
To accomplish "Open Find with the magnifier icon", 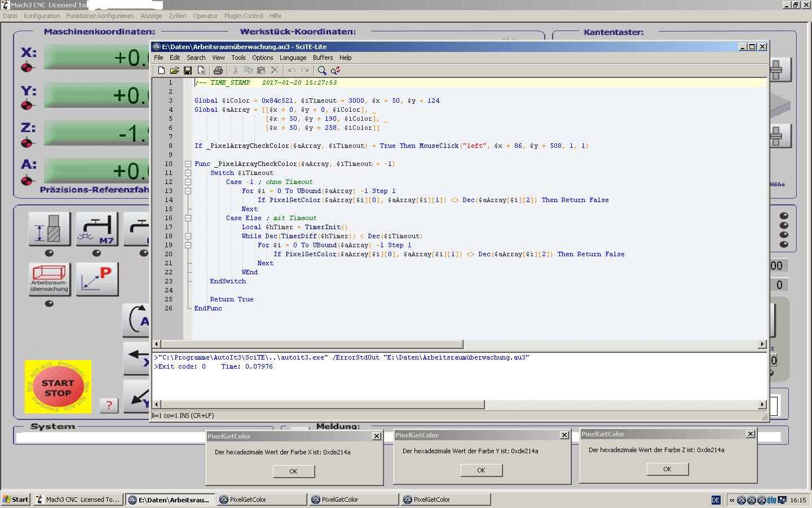I will pyautogui.click(x=322, y=71).
